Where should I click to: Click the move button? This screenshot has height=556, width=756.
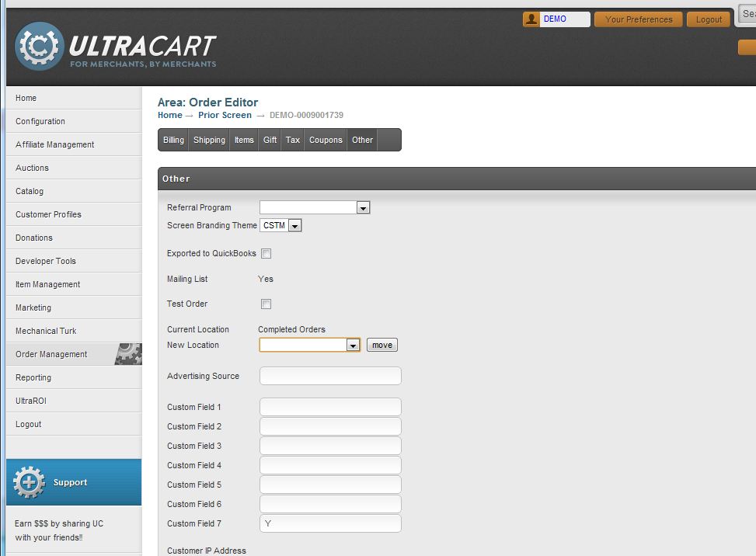point(382,345)
